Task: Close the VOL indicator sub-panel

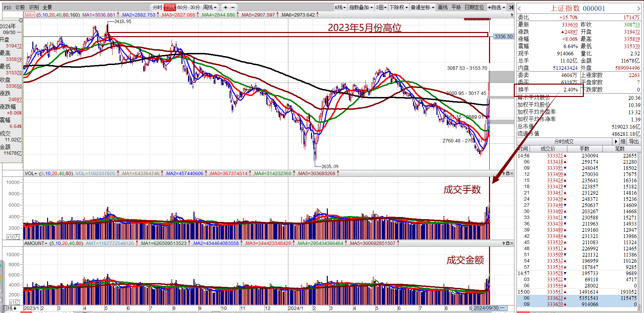Action: coord(512,173)
